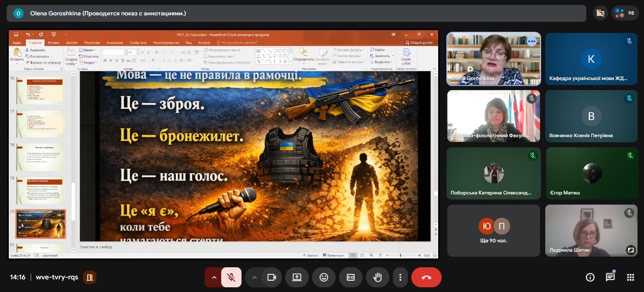Leave the call with the red button
644x292 pixels.
pyautogui.click(x=426, y=277)
